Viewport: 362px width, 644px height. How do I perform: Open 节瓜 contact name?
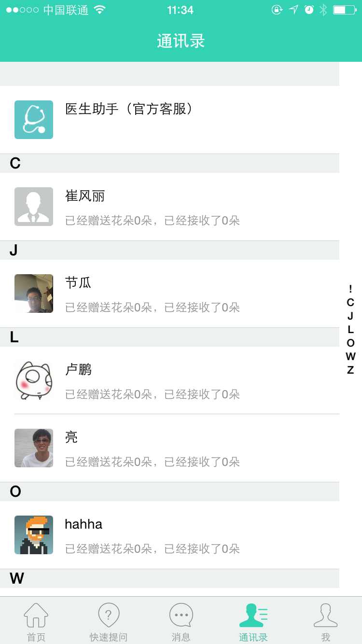(x=78, y=283)
